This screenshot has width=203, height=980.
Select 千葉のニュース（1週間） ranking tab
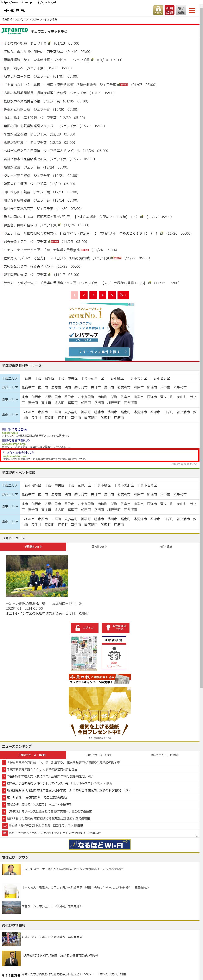click(99, 755)
